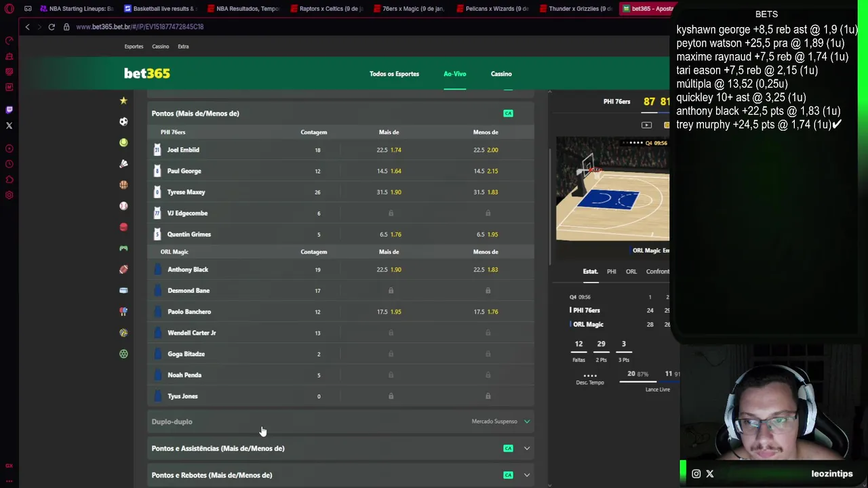Open Ao-Vivo section

[455, 74]
